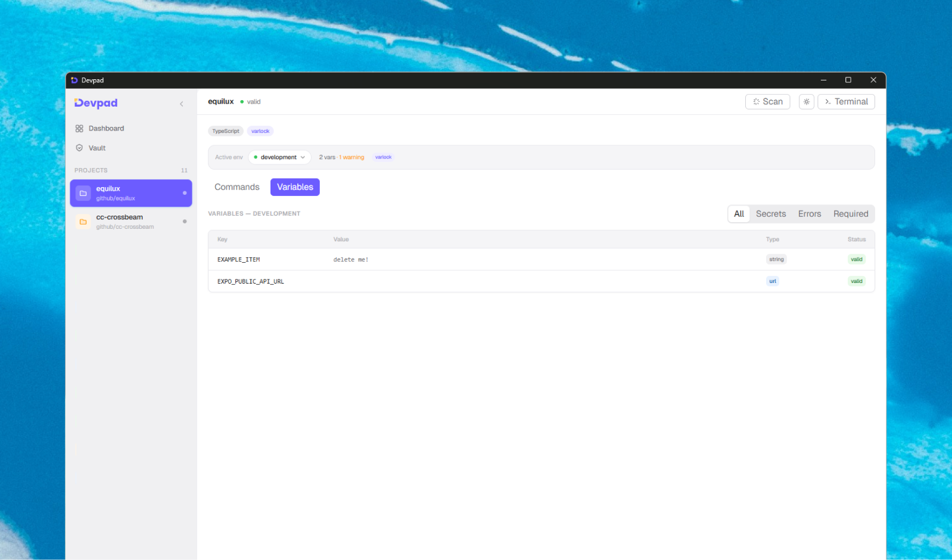Image resolution: width=952 pixels, height=560 pixels.
Task: Click the 1 warning indicator
Action: 351,157
